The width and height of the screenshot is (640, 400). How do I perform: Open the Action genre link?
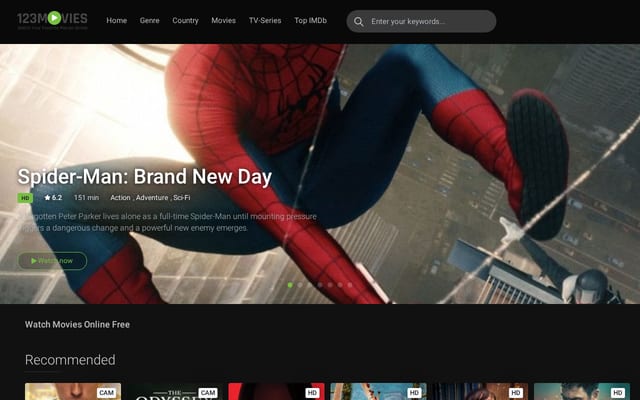click(120, 198)
